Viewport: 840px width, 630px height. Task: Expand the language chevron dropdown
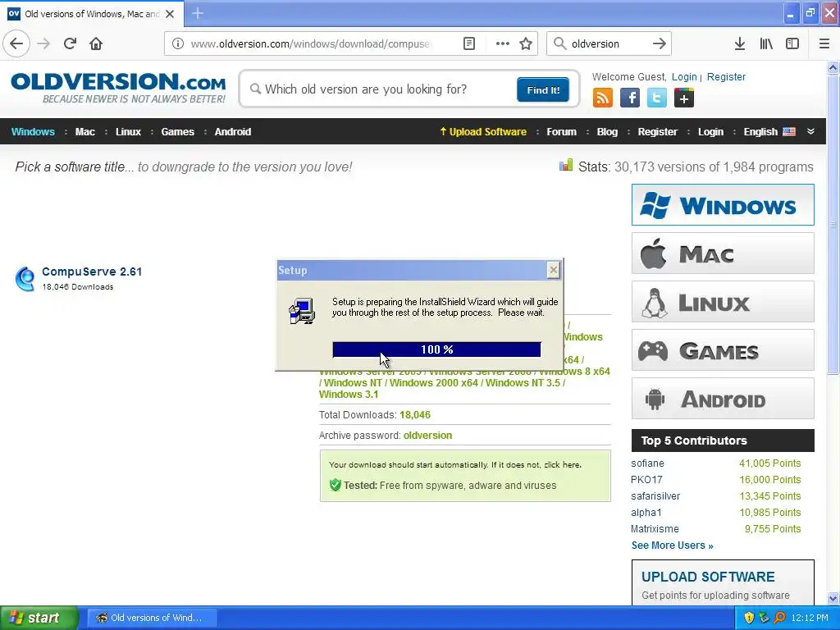(810, 131)
